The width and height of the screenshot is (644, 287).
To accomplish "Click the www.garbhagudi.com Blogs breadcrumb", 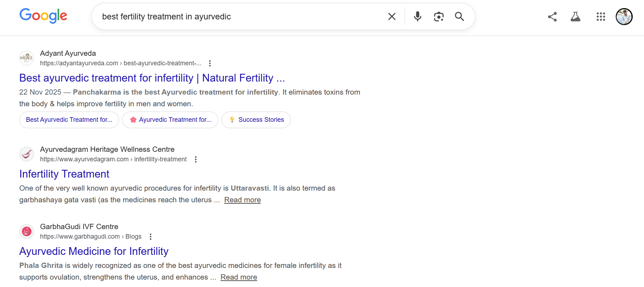I will tap(91, 237).
